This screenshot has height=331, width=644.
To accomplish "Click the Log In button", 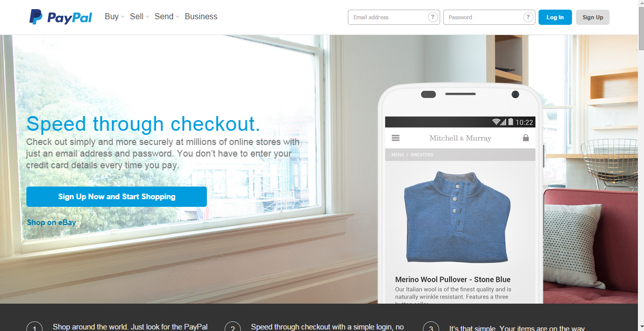I will coord(555,17).
